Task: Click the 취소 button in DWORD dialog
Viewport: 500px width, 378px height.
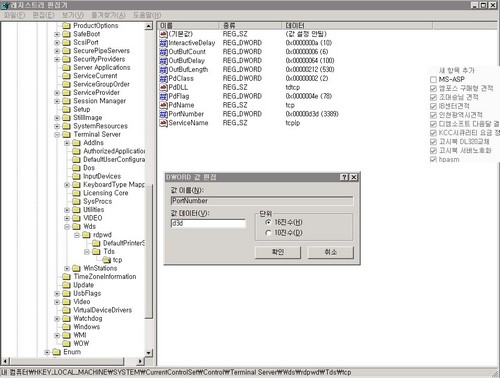Action: click(330, 252)
